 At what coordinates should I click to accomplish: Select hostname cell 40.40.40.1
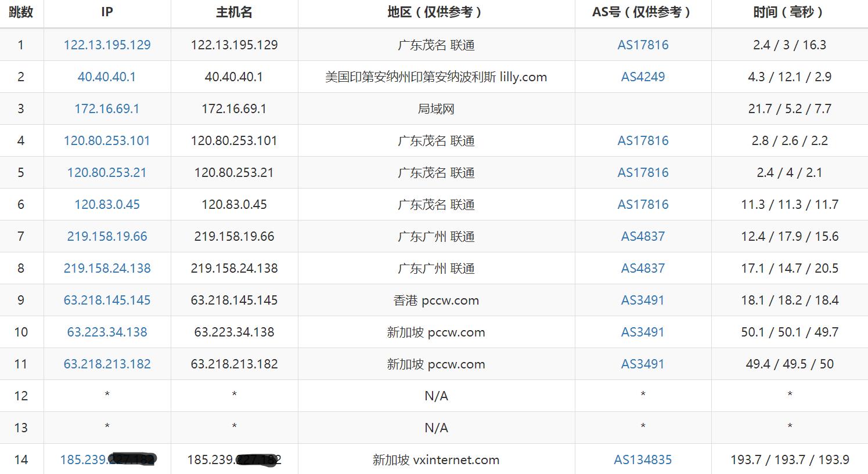[234, 77]
